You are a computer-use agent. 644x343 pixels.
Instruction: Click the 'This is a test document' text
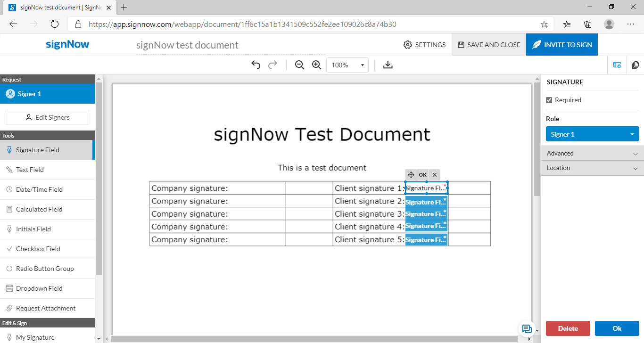point(322,168)
